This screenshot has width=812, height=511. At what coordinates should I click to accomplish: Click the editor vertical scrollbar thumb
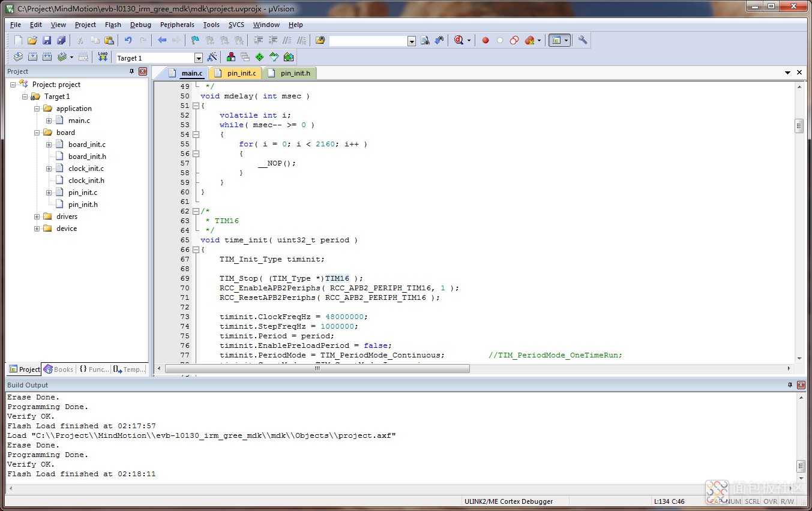pyautogui.click(x=799, y=126)
